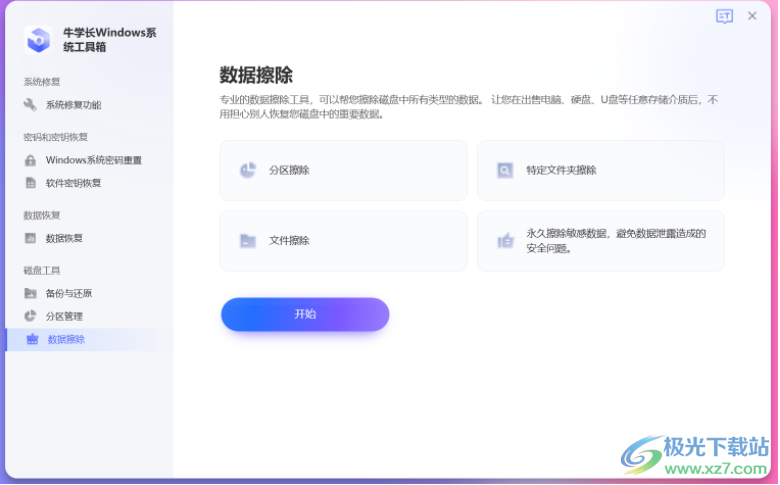The width and height of the screenshot is (780, 485).
Task: Click the 密码和密钥恢复 section label
Action: point(56,137)
